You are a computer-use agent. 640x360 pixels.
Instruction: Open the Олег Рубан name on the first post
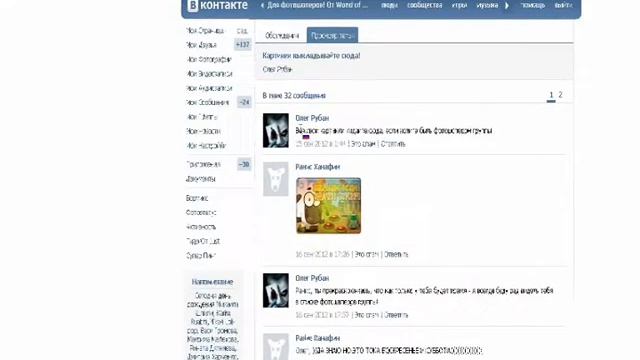pyautogui.click(x=312, y=118)
